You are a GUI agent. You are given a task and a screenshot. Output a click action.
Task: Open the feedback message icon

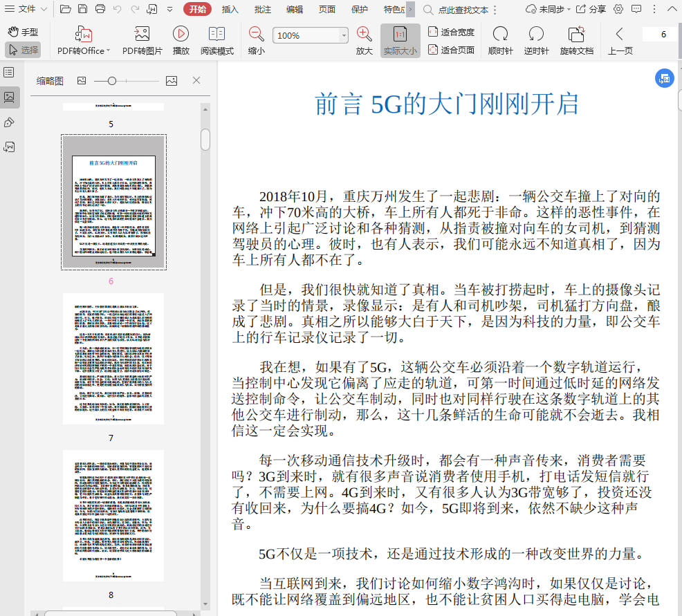click(636, 9)
